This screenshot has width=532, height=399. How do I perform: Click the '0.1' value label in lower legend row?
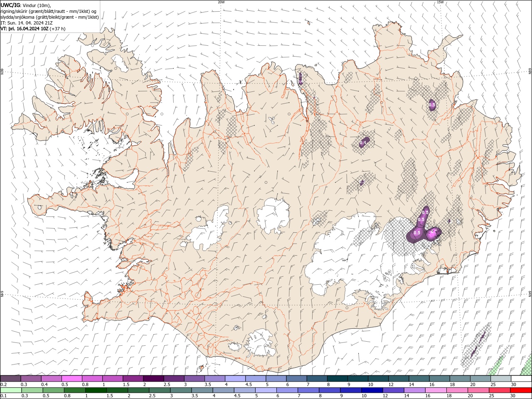tap(3, 396)
